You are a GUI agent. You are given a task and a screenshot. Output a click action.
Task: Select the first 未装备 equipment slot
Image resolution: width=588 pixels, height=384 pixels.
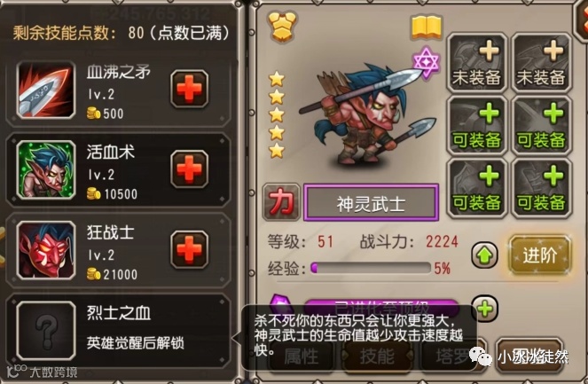coord(476,63)
